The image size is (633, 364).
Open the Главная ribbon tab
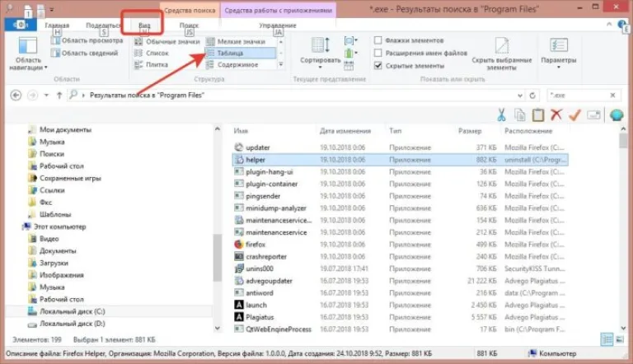(57, 25)
